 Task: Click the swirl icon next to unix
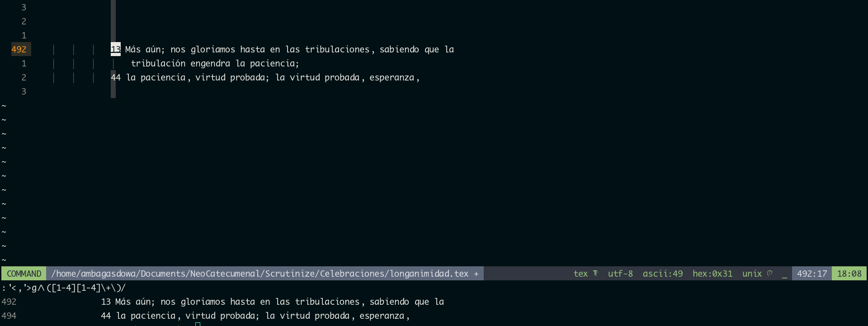point(770,274)
